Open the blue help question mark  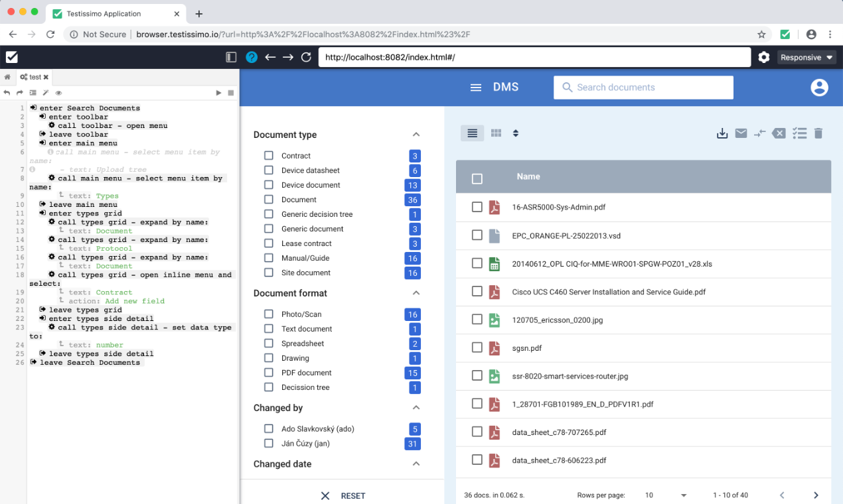(x=252, y=57)
